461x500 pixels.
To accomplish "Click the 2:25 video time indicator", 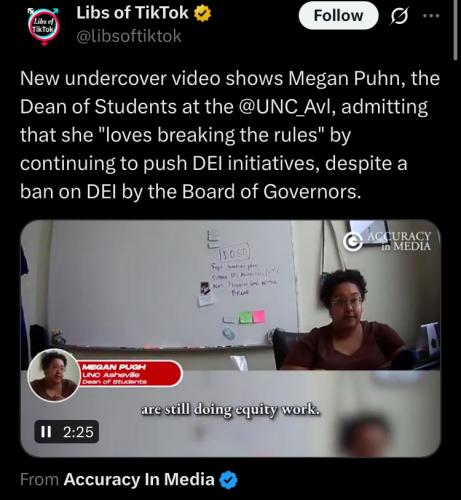I will pos(78,432).
